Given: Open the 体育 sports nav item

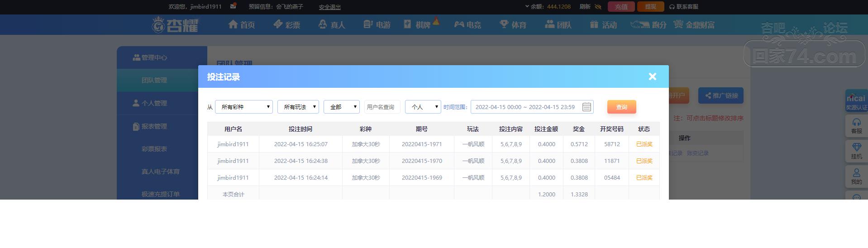Looking at the screenshot, I should [513, 24].
